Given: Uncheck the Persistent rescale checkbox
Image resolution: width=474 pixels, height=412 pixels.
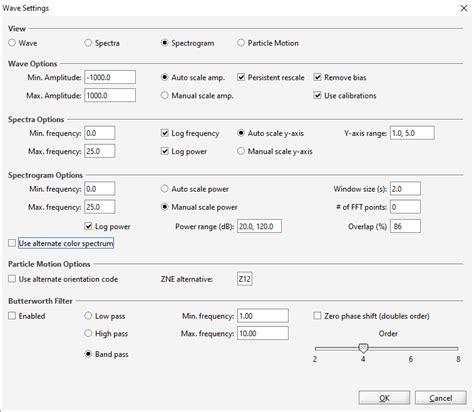Looking at the screenshot, I should pos(241,77).
